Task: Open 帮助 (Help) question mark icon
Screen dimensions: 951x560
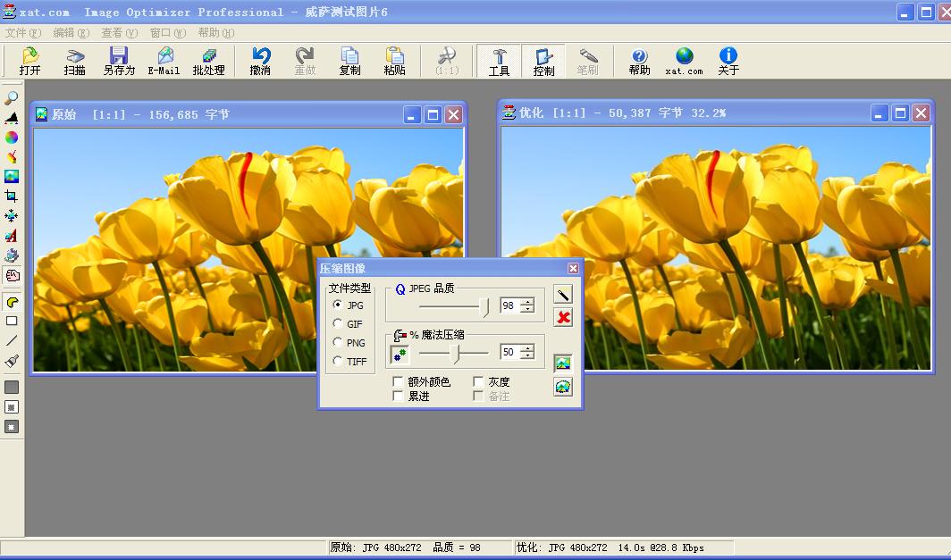Action: click(x=639, y=62)
